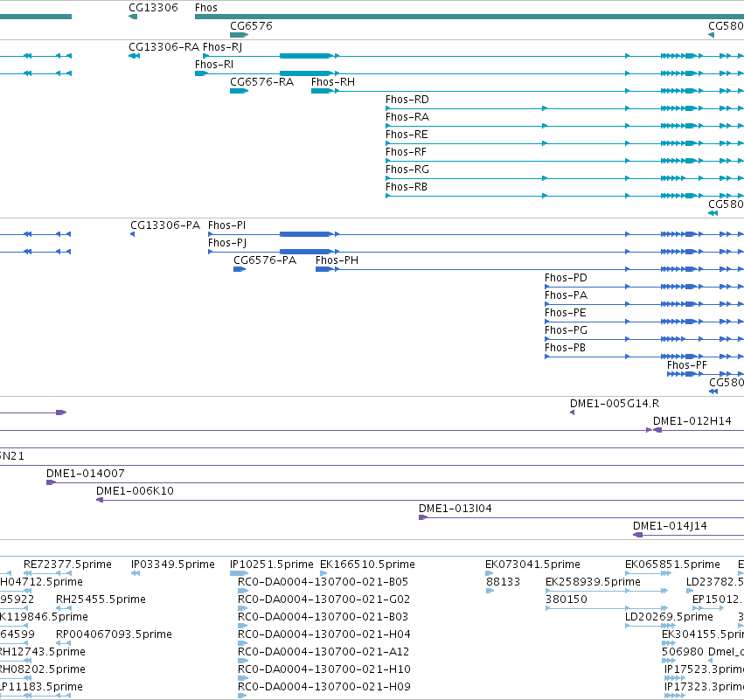Select the RH25455.5prime EST label
744x700 pixels.
click(101, 600)
